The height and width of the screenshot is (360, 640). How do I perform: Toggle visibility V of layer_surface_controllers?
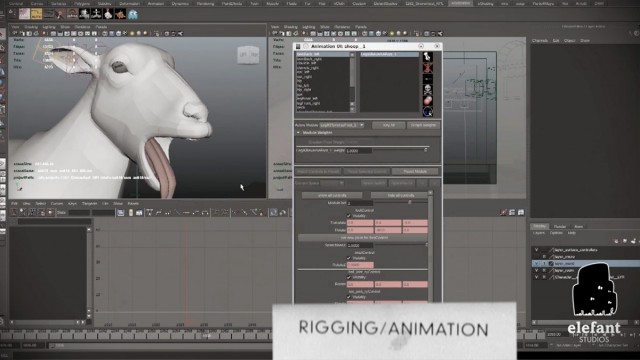coord(536,250)
